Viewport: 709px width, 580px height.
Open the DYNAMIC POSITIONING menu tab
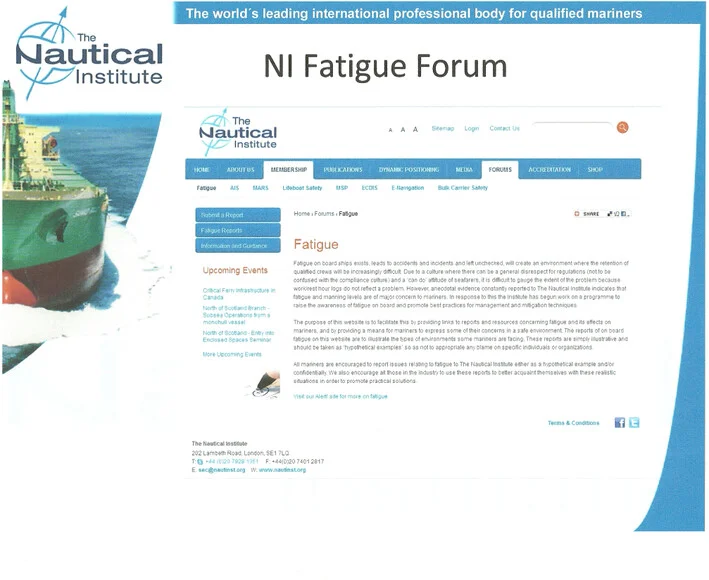(409, 170)
